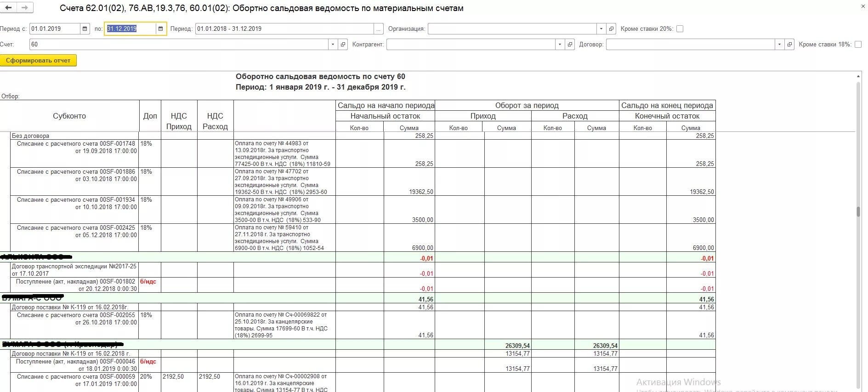Expand the Организация dropdown
868x392 pixels.
click(x=601, y=28)
